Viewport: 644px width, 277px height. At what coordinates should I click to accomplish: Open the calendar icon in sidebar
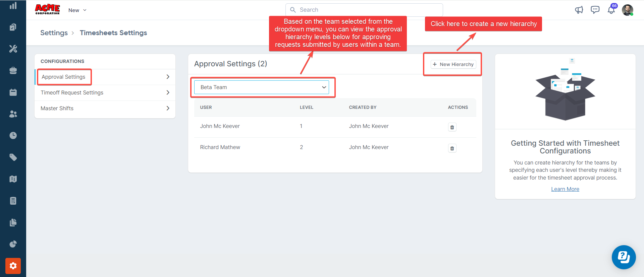click(x=13, y=92)
